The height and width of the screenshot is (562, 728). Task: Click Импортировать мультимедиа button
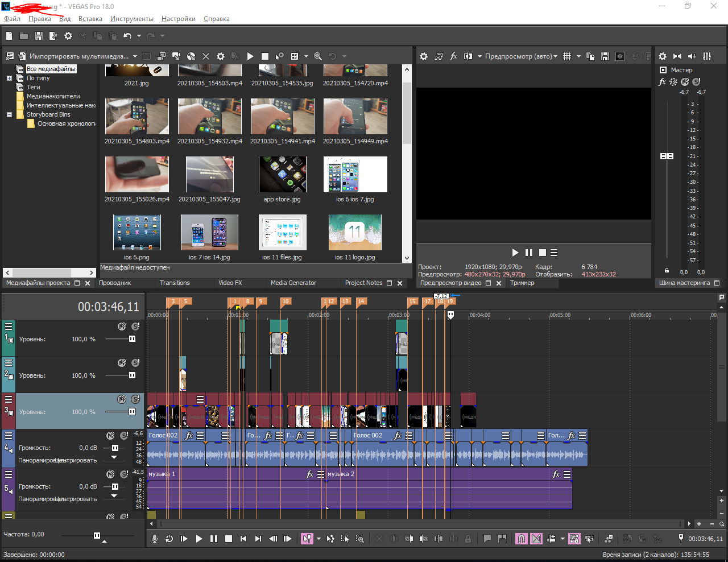pyautogui.click(x=78, y=56)
